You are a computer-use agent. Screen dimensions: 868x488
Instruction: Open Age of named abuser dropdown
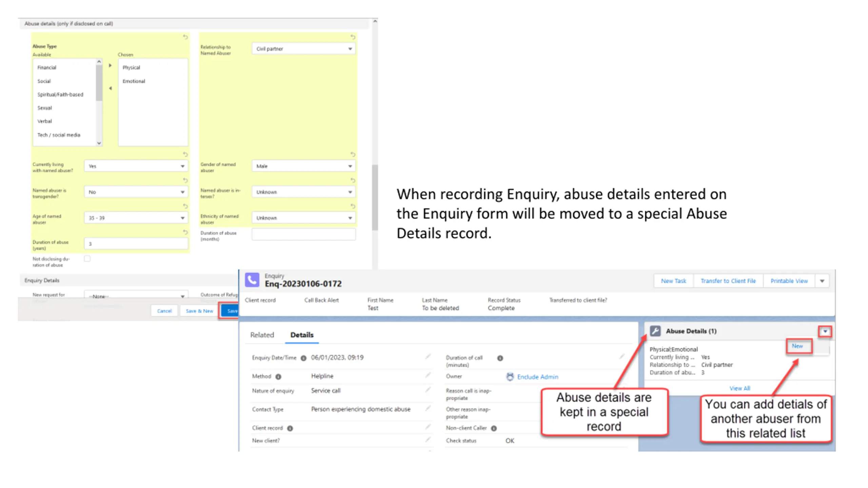click(x=136, y=218)
